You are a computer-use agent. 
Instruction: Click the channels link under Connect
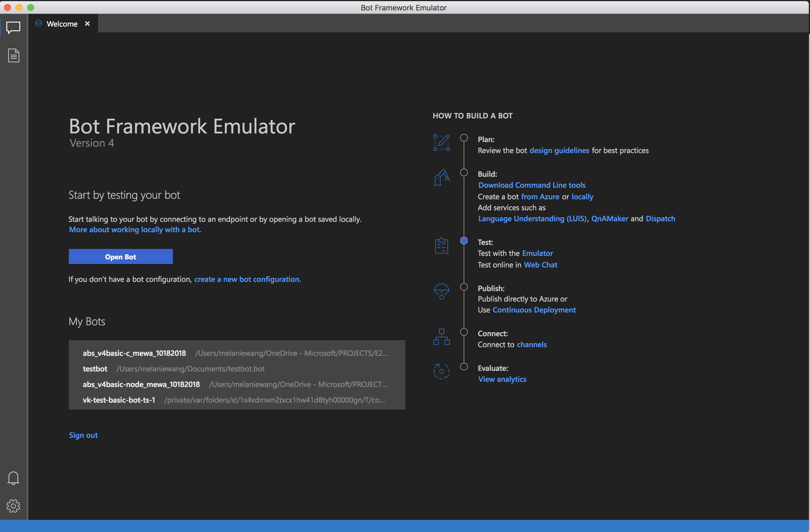coord(532,345)
